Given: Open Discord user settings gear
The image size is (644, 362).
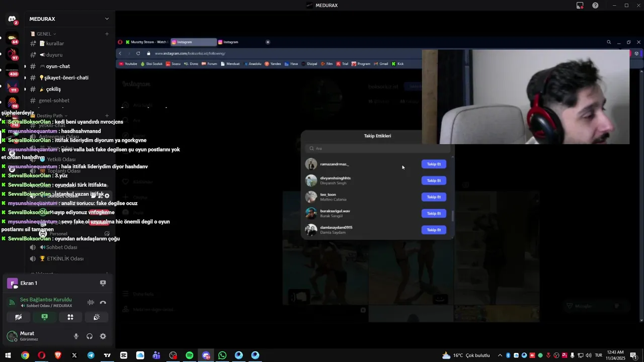Looking at the screenshot, I should pos(103,336).
